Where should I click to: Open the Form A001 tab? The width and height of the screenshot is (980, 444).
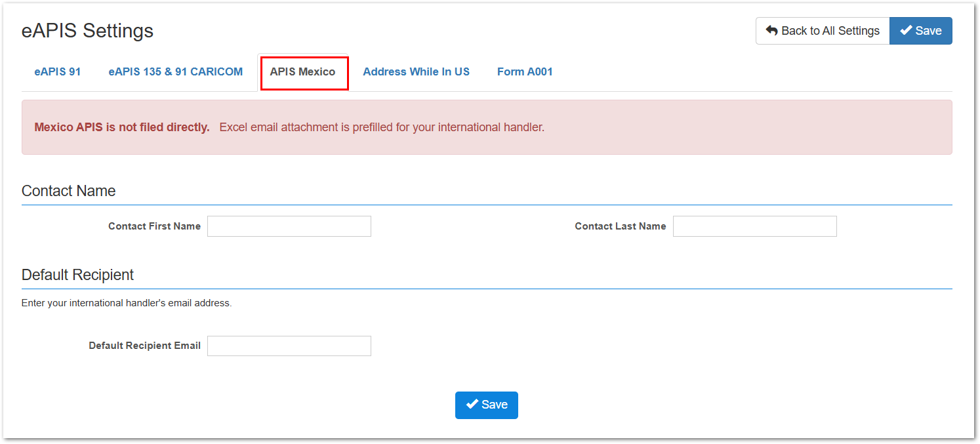[x=525, y=72]
